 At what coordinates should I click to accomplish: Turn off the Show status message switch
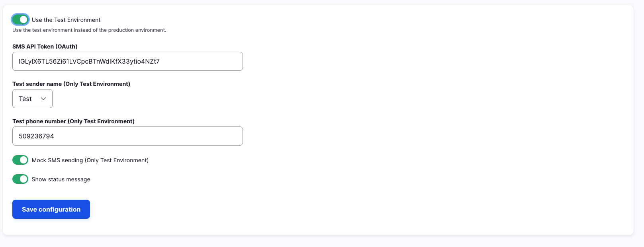pos(20,179)
